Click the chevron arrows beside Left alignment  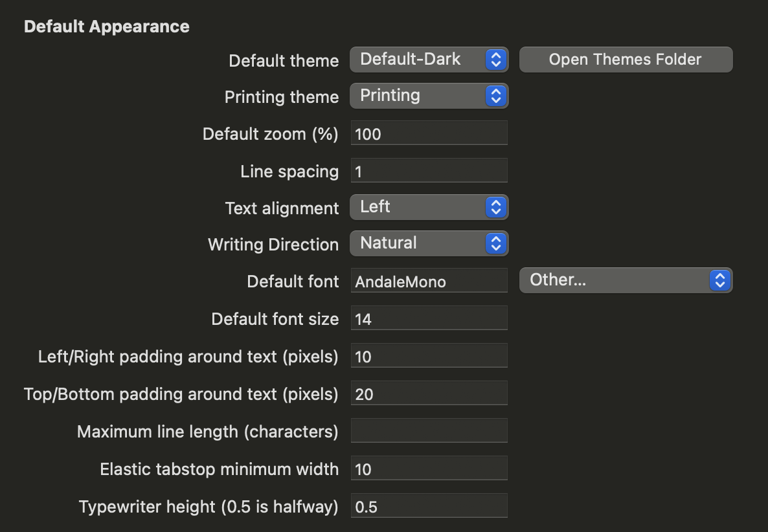click(x=496, y=207)
